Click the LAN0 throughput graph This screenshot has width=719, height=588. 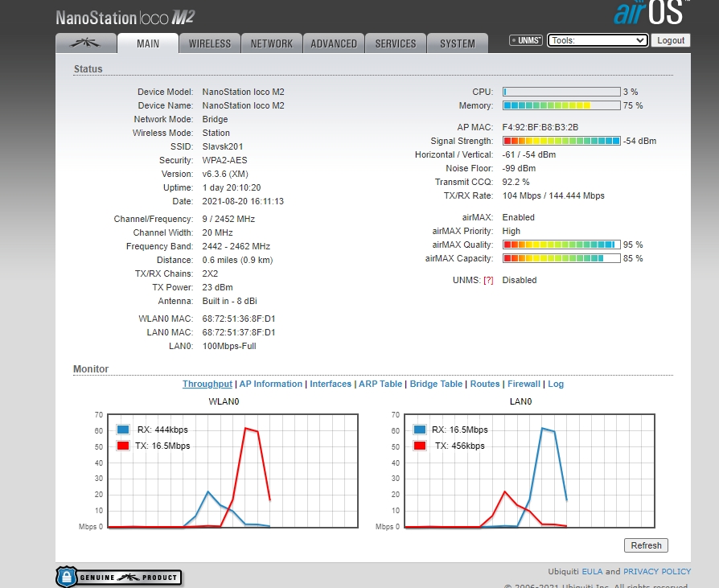530,471
